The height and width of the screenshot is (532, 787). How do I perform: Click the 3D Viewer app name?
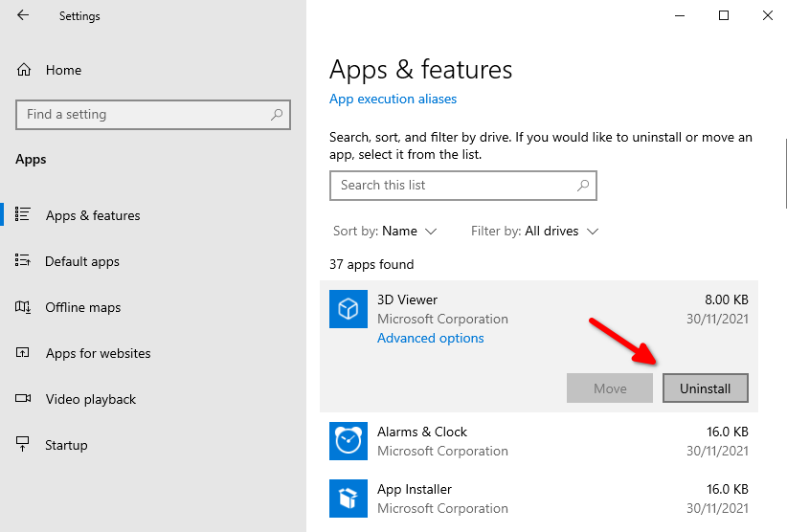tap(407, 299)
